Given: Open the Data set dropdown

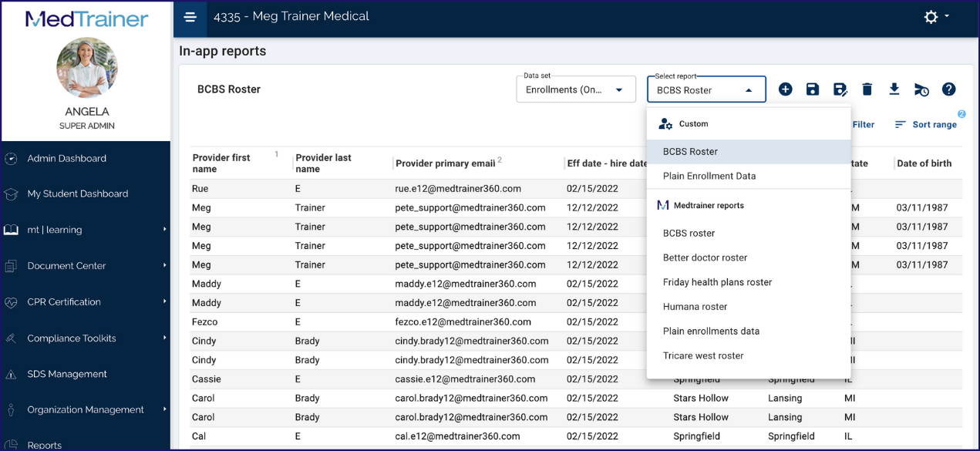Looking at the screenshot, I should [x=574, y=89].
